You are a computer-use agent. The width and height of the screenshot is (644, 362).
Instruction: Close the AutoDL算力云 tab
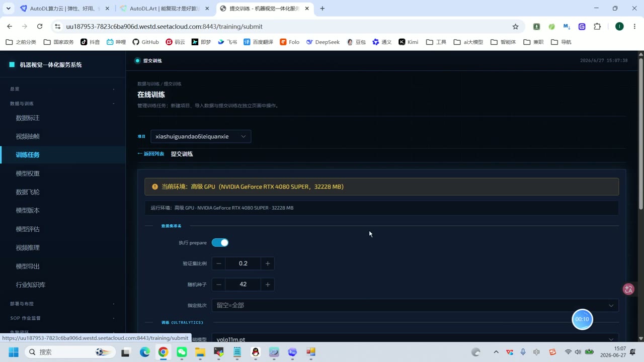[107, 8]
